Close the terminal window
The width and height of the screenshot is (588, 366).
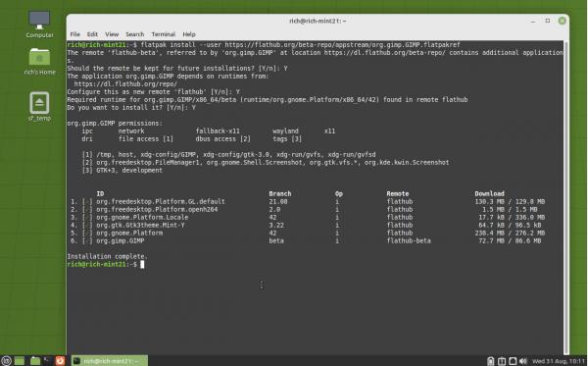(562, 21)
